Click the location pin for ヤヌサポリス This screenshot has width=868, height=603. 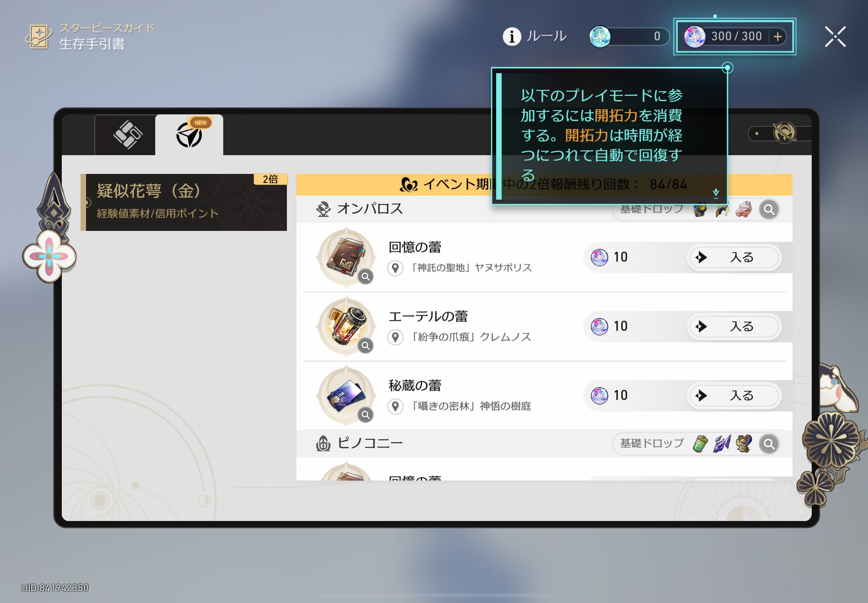(395, 268)
